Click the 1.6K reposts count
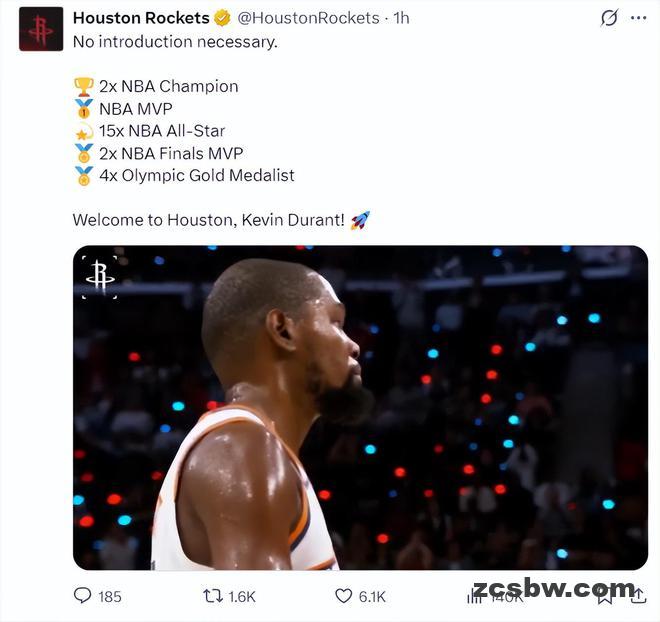Viewport: 660px width, 622px height. pyautogui.click(x=242, y=596)
